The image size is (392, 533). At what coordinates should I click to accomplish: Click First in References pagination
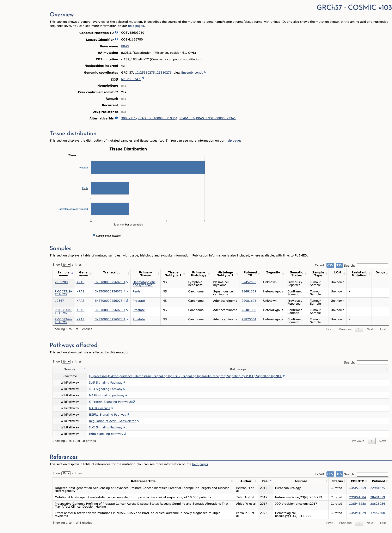329,523
